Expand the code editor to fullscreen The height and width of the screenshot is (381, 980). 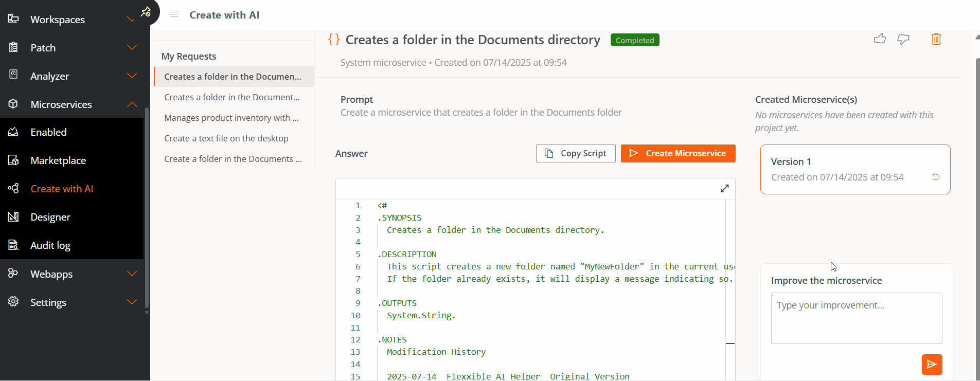click(724, 189)
